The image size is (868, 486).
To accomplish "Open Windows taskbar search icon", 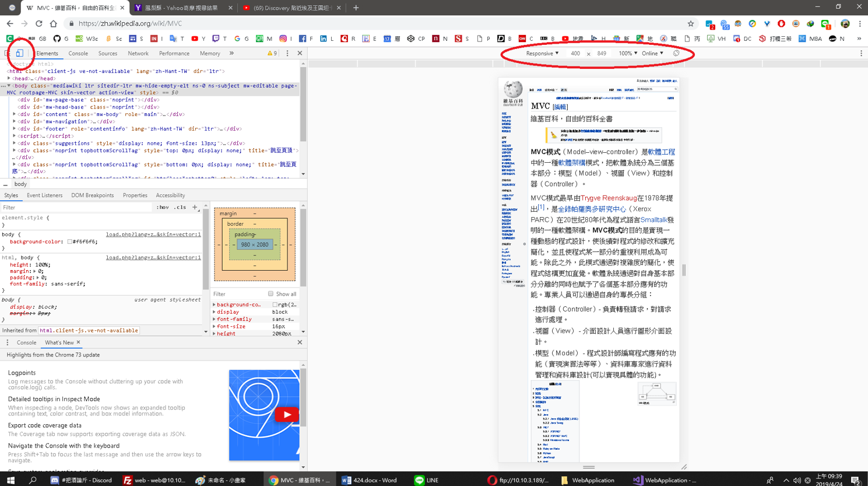I will pyautogui.click(x=33, y=480).
